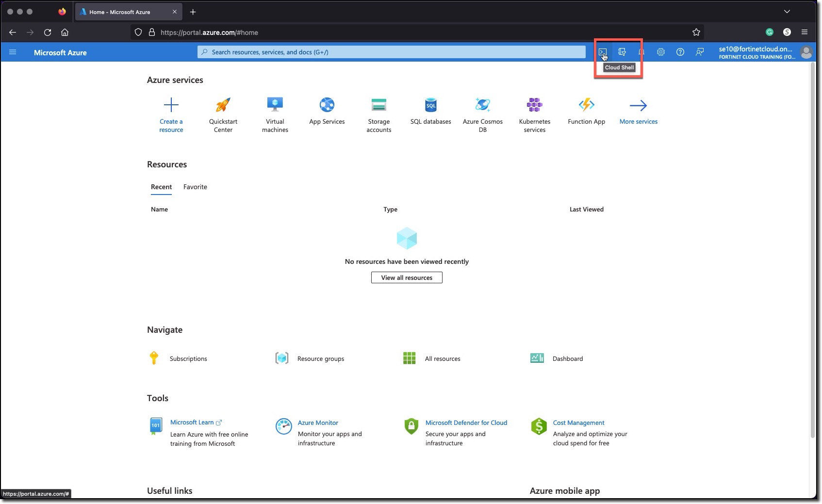Viewport: 822px width, 504px height.
Task: Click the Subscriptions navigate link
Action: coord(188,358)
